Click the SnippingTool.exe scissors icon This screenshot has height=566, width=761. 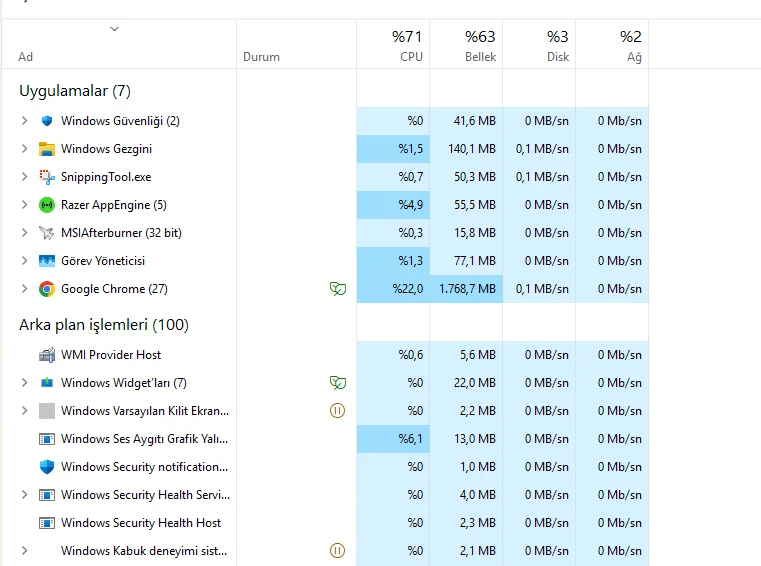[47, 177]
